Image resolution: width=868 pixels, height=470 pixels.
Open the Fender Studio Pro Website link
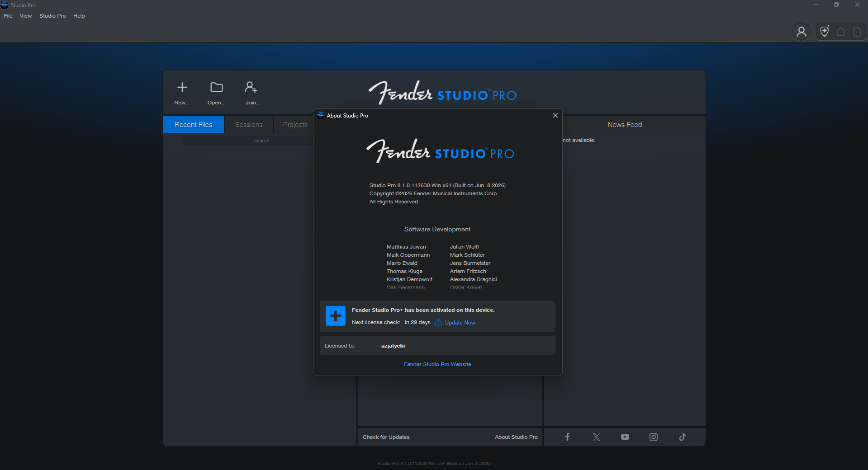pos(437,364)
